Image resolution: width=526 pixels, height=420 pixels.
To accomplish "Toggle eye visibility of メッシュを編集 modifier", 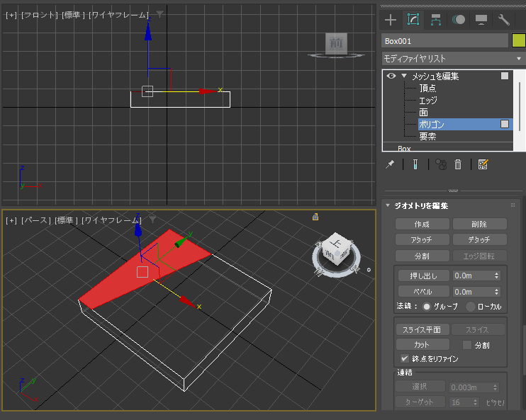I will 391,76.
